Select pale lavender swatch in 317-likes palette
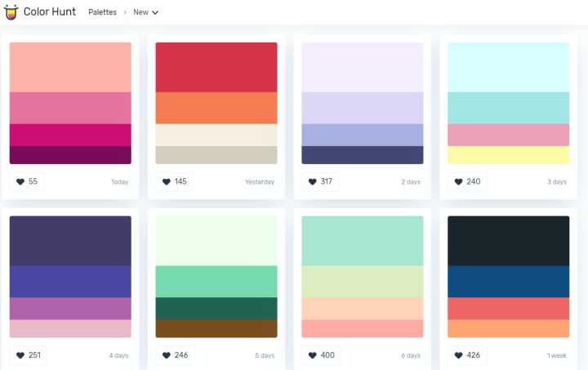 pos(363,68)
